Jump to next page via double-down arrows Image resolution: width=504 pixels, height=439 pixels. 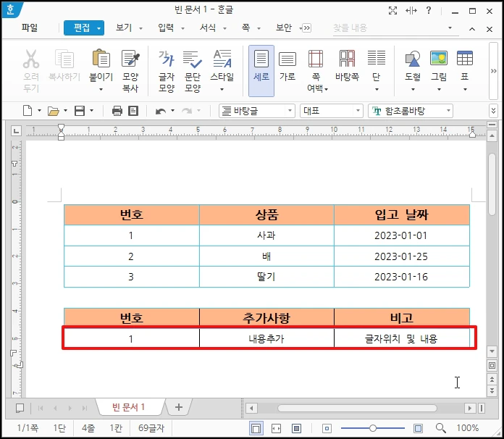[x=492, y=390]
